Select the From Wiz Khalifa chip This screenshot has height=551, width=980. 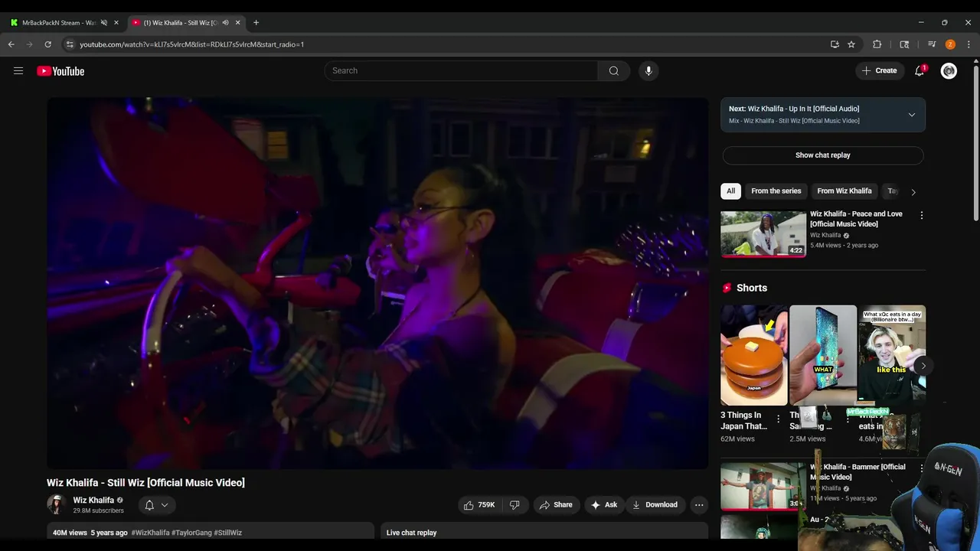(x=844, y=191)
